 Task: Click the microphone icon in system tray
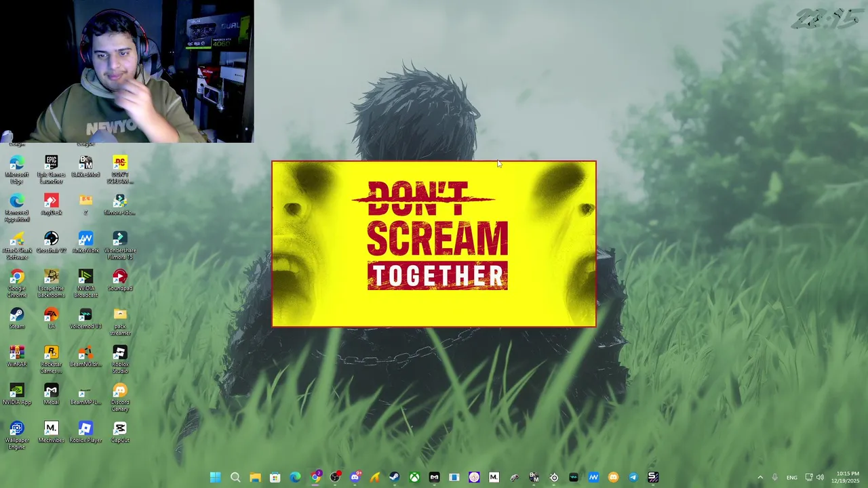click(774, 477)
